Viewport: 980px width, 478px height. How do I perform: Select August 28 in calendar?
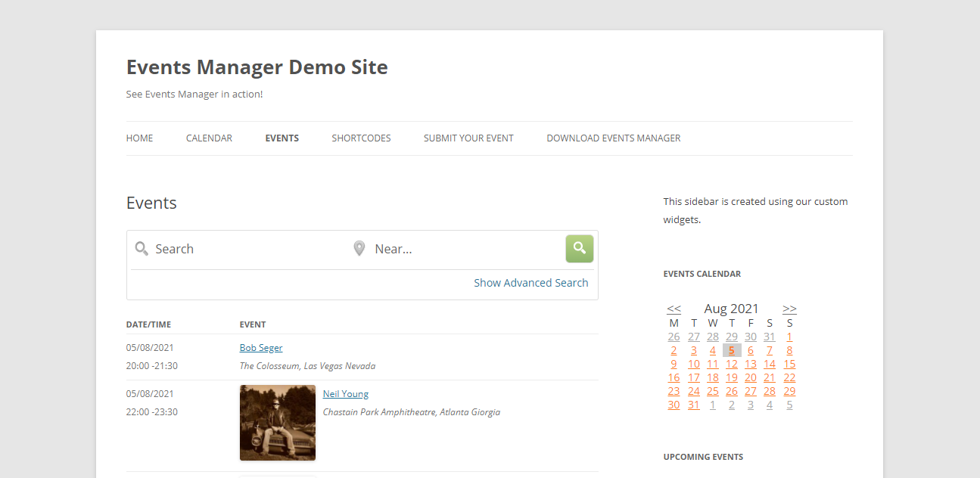click(770, 391)
